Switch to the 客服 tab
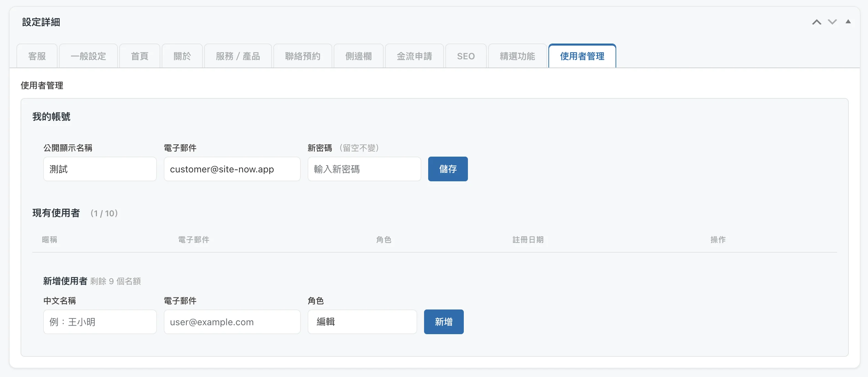Viewport: 868px width, 377px height. coord(37,56)
